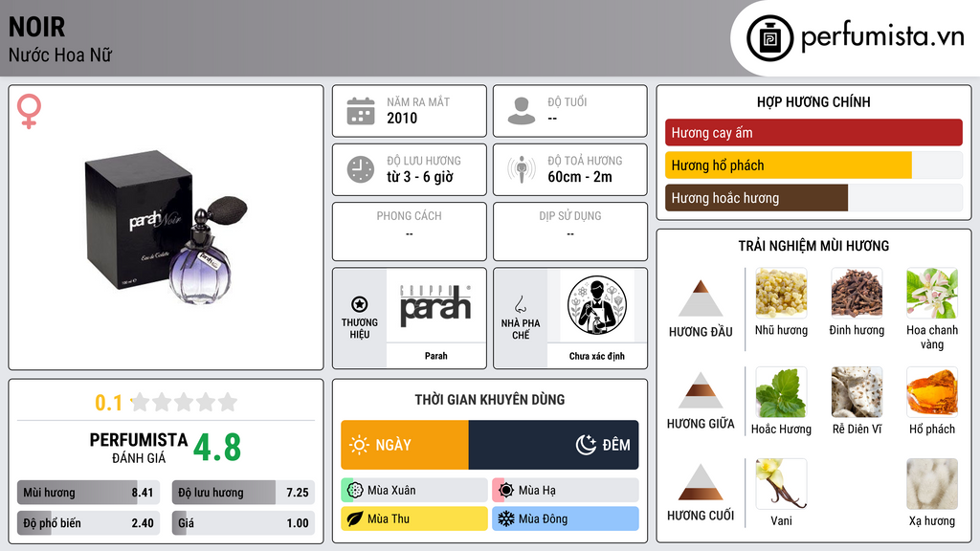This screenshot has width=980, height=551.
Task: Click the pink female gender symbol icon
Action: pyautogui.click(x=29, y=111)
